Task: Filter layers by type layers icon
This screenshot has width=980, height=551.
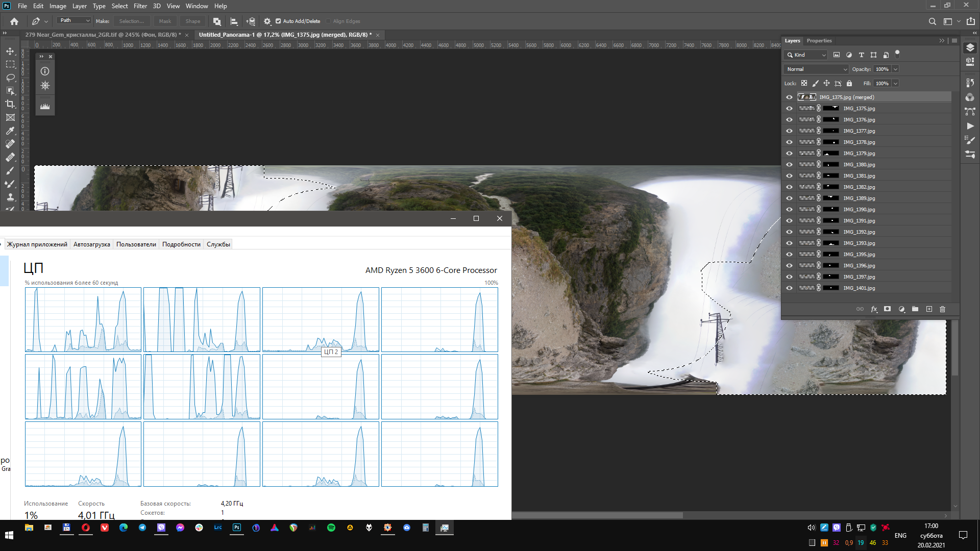Action: [x=861, y=55]
